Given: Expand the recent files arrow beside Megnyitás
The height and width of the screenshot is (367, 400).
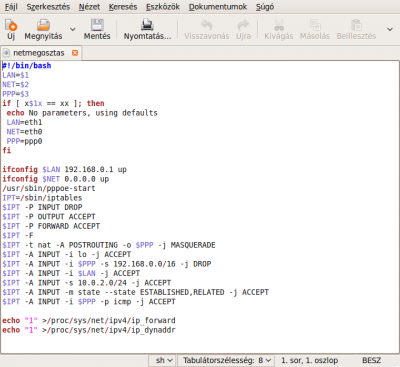Looking at the screenshot, I should tap(72, 30).
